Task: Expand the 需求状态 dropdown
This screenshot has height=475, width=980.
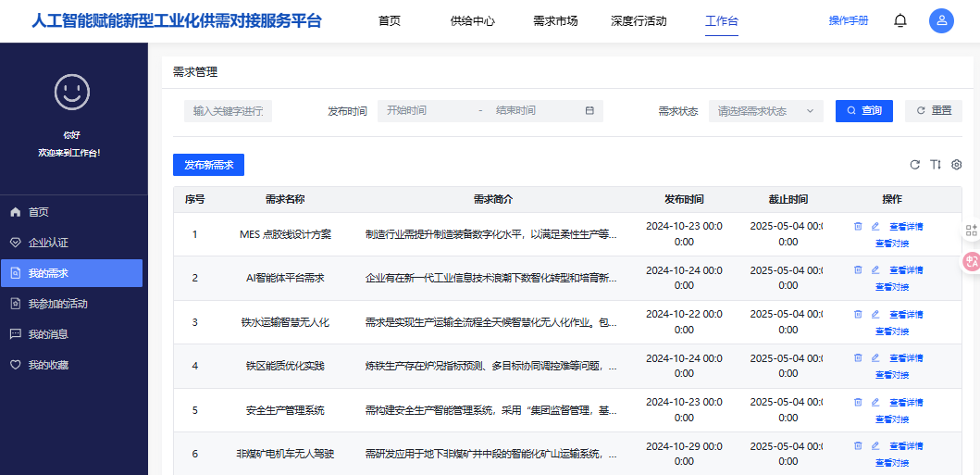Action: [766, 110]
